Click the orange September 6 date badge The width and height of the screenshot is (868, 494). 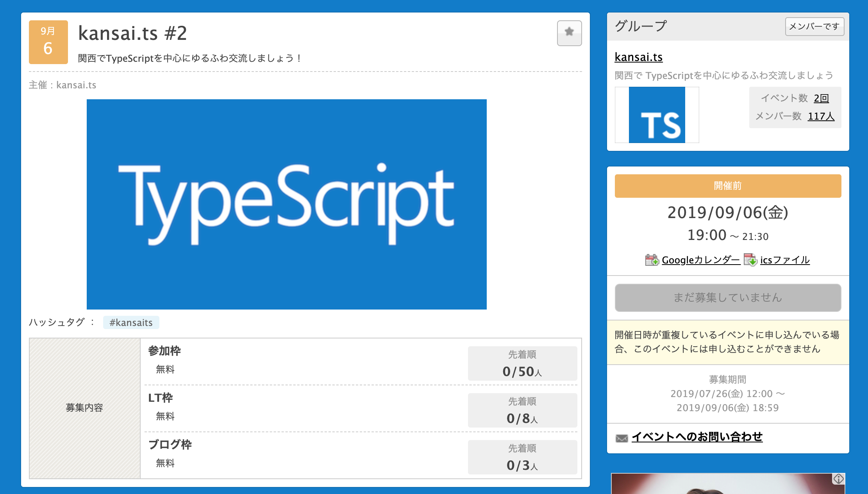(x=48, y=42)
